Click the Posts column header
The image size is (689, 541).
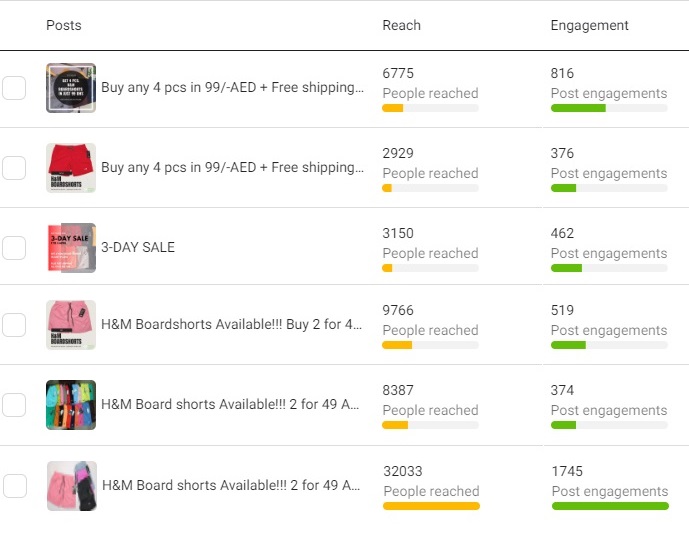click(x=64, y=25)
